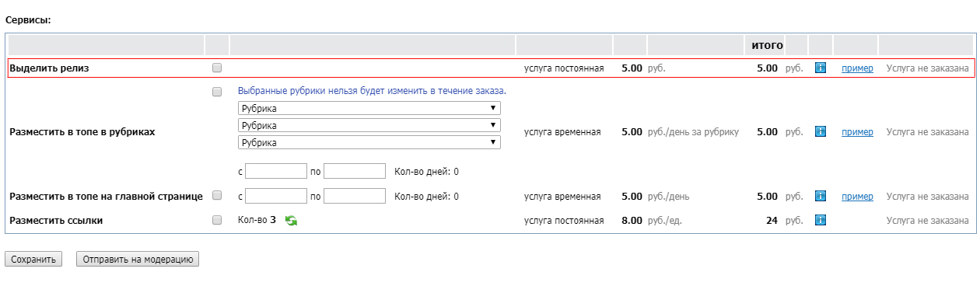This screenshot has height=286, width=980.
Task: Click the 8.00 price value
Action: [x=632, y=221]
